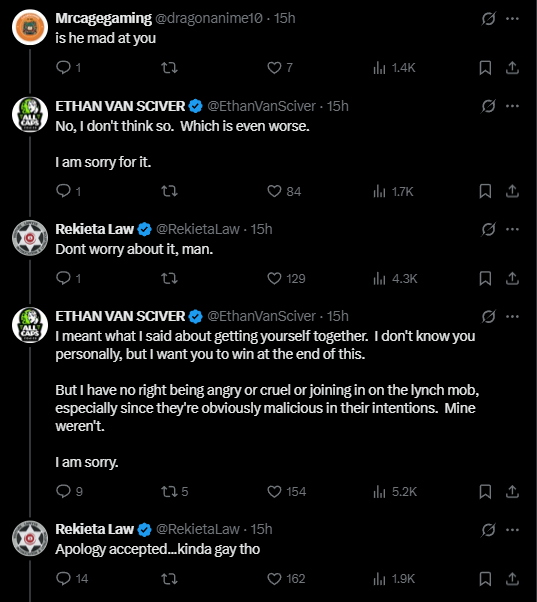Like the "Apology accepted" tweet
Screen dimensions: 537x602
pos(286,579)
